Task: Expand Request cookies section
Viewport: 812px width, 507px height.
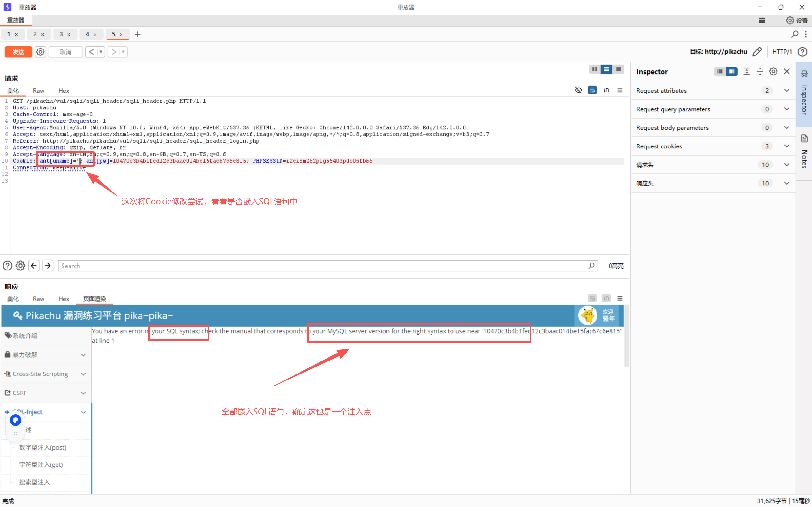Action: point(787,146)
